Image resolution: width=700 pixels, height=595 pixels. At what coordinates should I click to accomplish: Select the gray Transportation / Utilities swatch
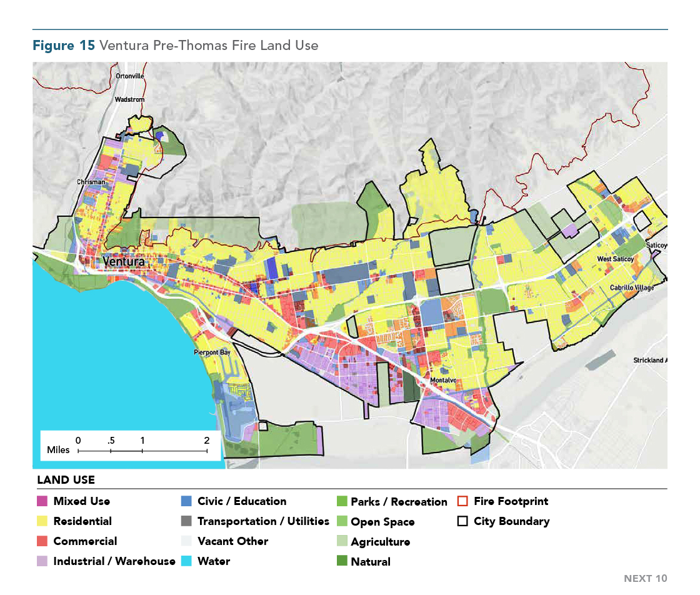point(186,521)
